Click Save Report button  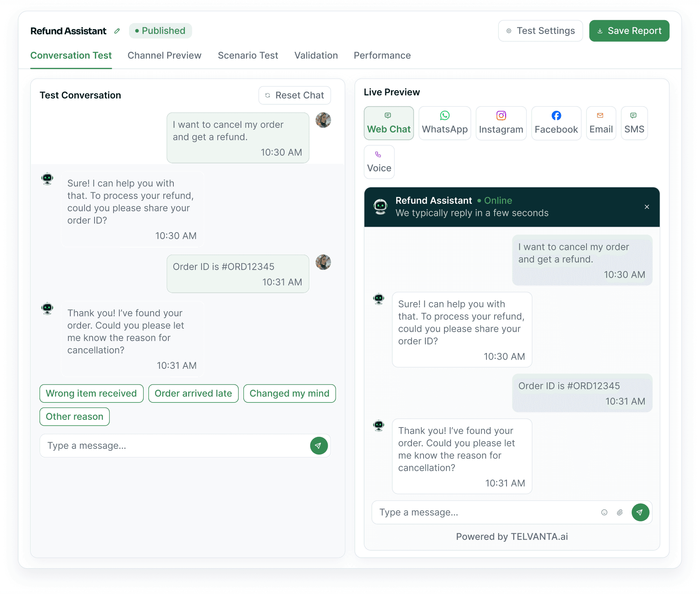point(629,31)
